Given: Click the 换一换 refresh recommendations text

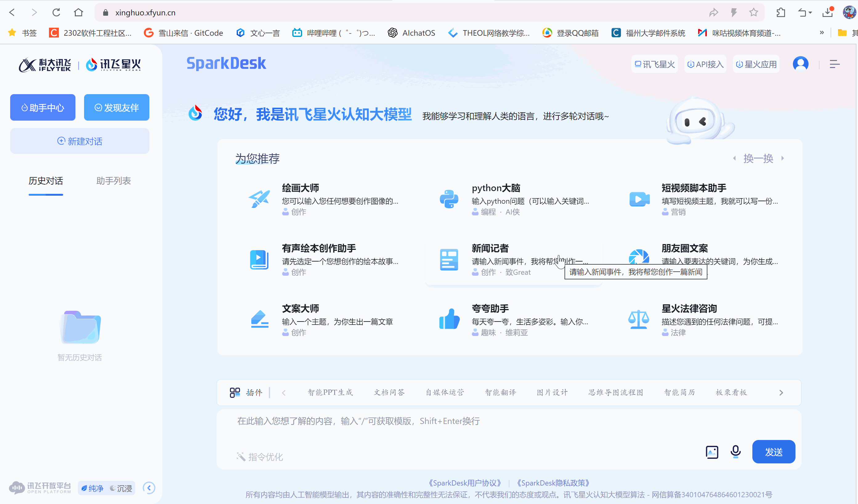Looking at the screenshot, I should point(758,158).
